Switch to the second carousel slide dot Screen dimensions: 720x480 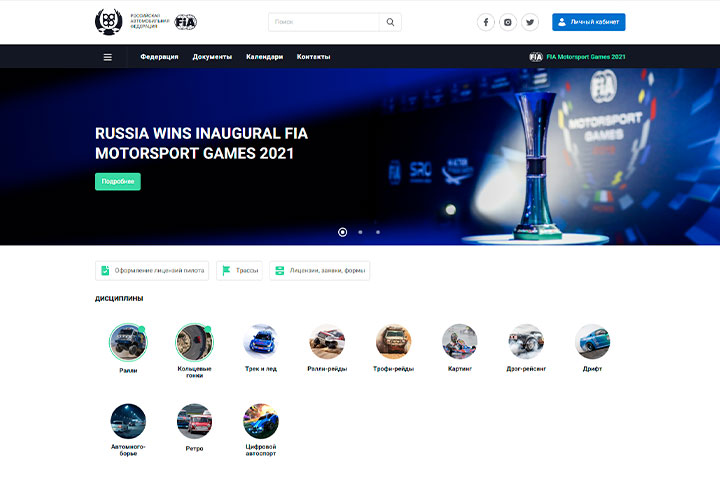click(360, 232)
